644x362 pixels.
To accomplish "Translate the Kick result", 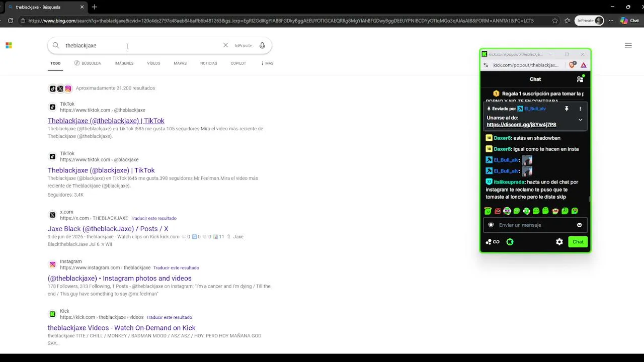I will 169,317.
